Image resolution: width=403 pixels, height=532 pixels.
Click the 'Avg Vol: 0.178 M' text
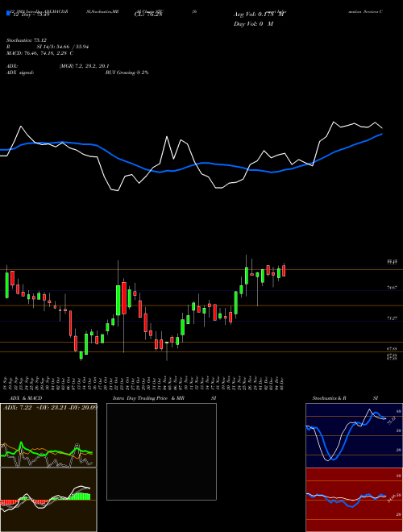[259, 15]
